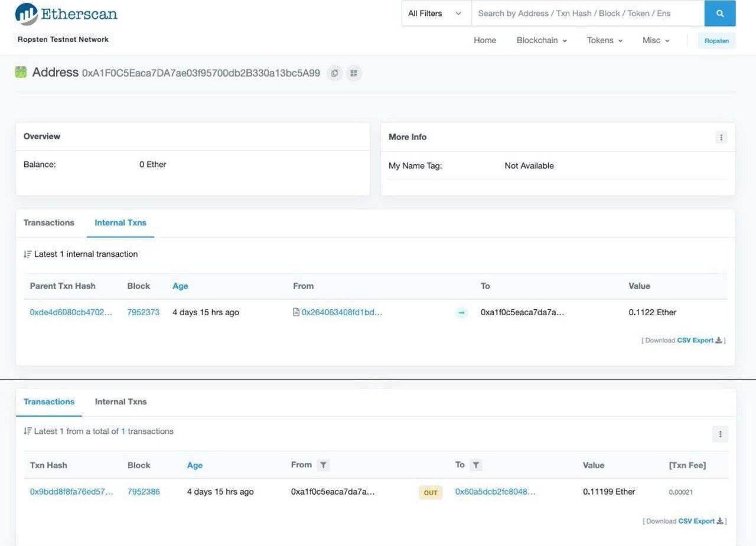Screen dimensions: 756x546
Task: Select lower Internal Txns tab
Action: click(120, 401)
